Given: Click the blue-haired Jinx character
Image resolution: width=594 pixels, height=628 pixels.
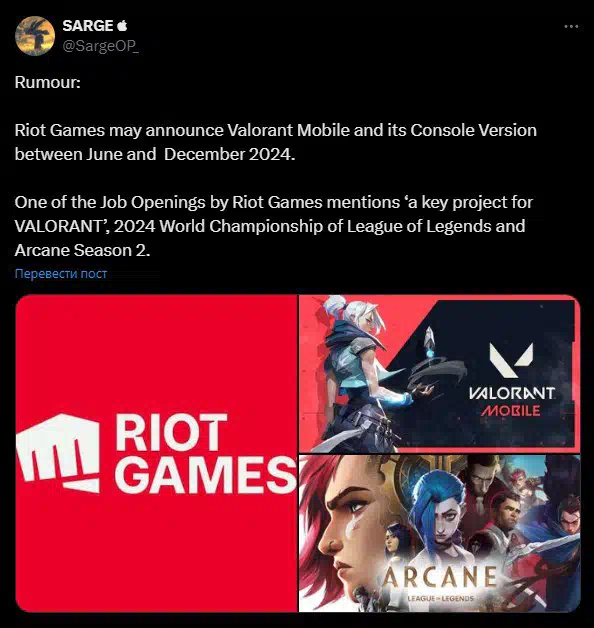Looking at the screenshot, I should [x=439, y=517].
